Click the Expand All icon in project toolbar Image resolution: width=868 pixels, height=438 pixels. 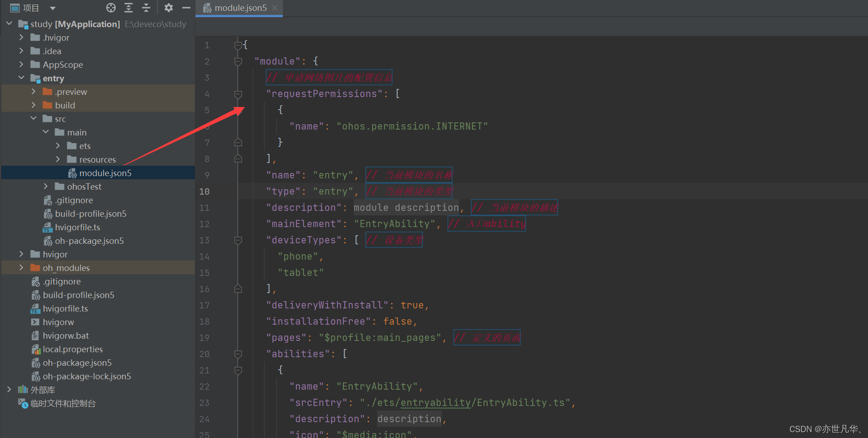(129, 8)
